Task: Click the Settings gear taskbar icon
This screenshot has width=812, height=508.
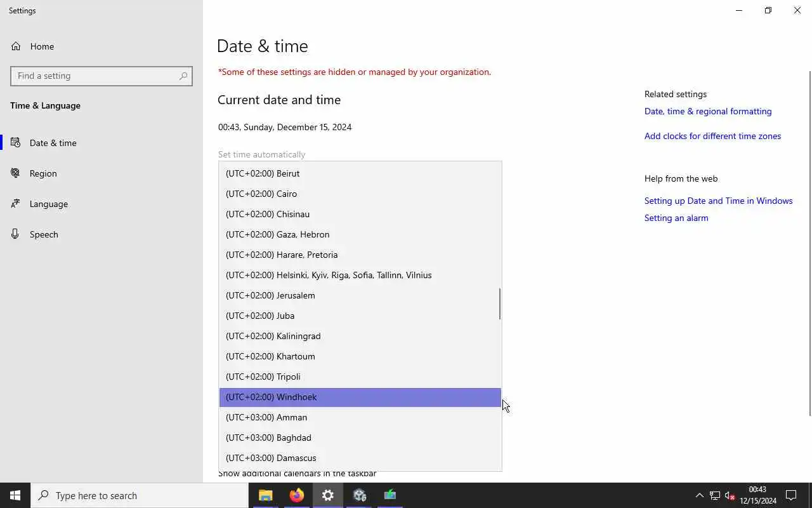Action: point(327,495)
